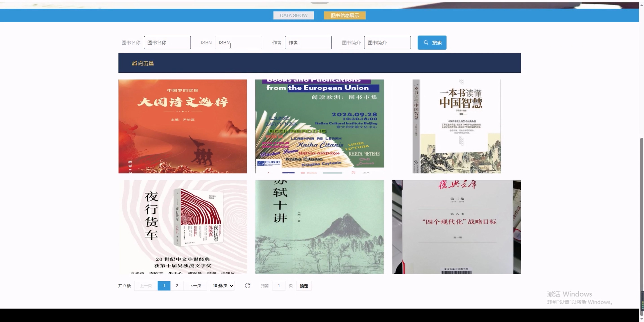The width and height of the screenshot is (644, 322).
Task: Click 下一页 next page button
Action: click(195, 285)
